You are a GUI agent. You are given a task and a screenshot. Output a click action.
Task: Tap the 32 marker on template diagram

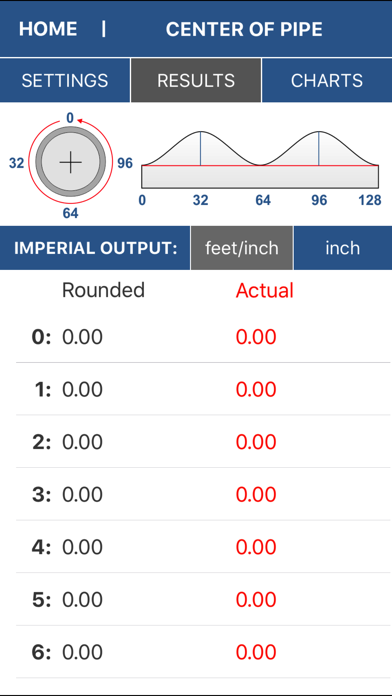tap(201, 201)
